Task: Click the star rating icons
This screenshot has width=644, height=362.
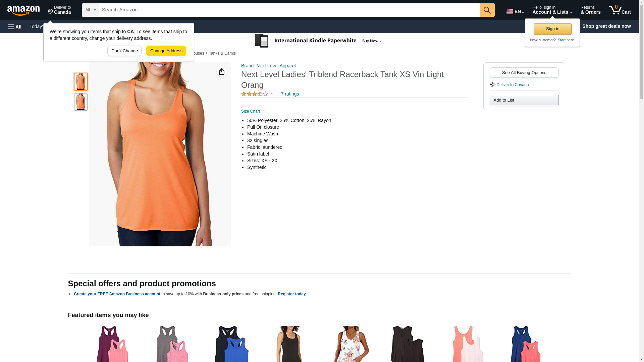Action: click(x=255, y=94)
